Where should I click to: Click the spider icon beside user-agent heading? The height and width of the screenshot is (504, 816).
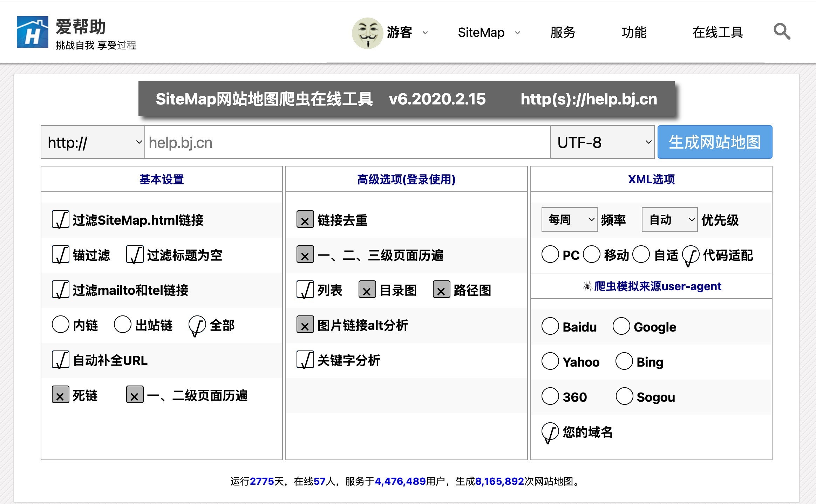[x=587, y=286]
